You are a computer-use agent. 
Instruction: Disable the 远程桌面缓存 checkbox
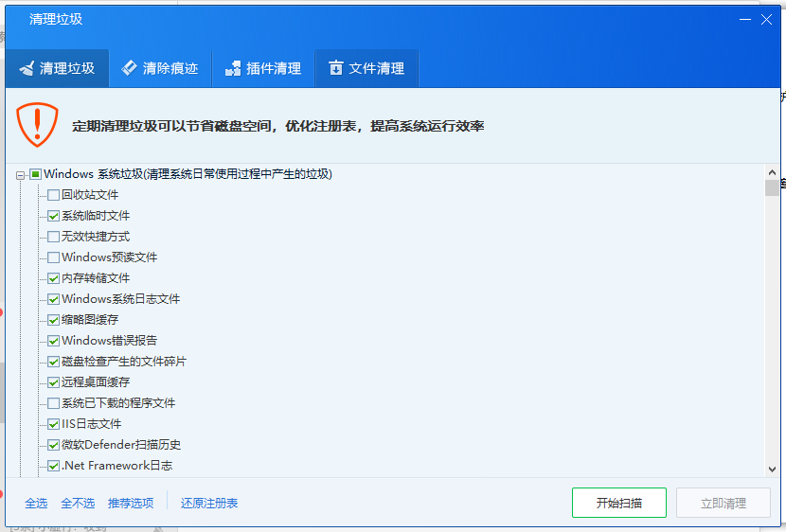pos(54,382)
